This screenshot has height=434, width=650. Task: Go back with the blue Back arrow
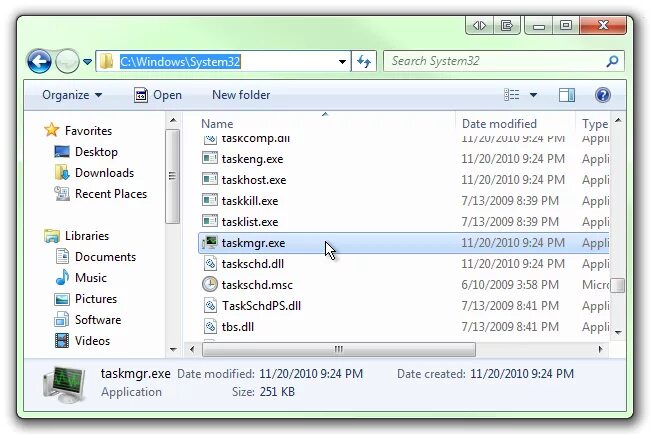[39, 62]
